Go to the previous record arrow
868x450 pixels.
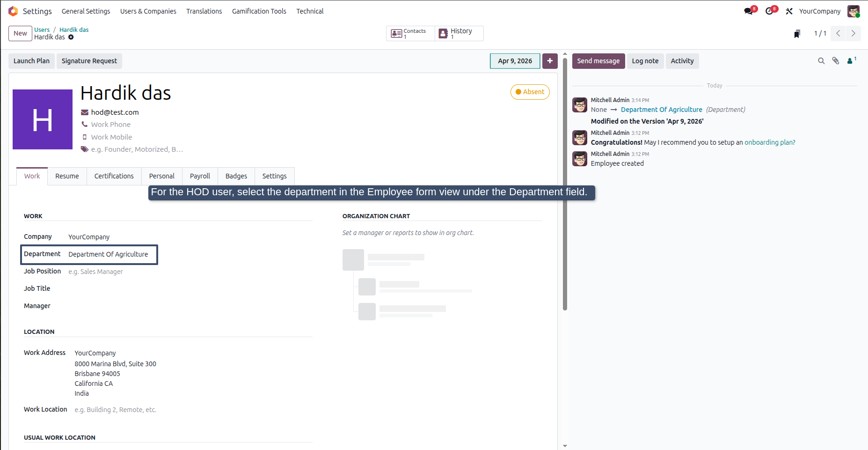tap(838, 33)
